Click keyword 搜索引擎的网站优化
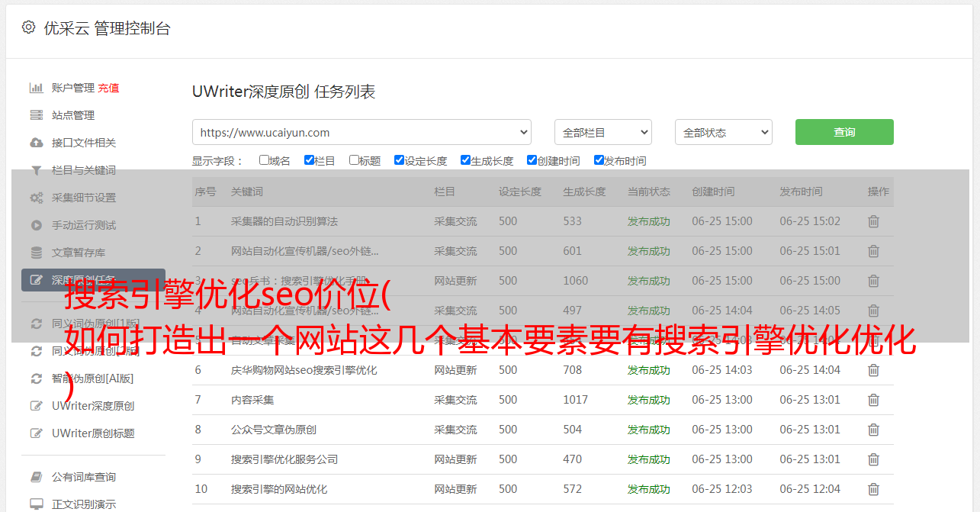Screen dimensions: 980x512 click(279, 489)
